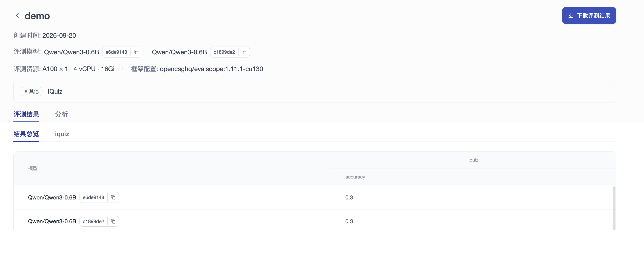Click the first Qwen/Qwen3-0.6B model in the header
This screenshot has height=279, width=644.
71,52
